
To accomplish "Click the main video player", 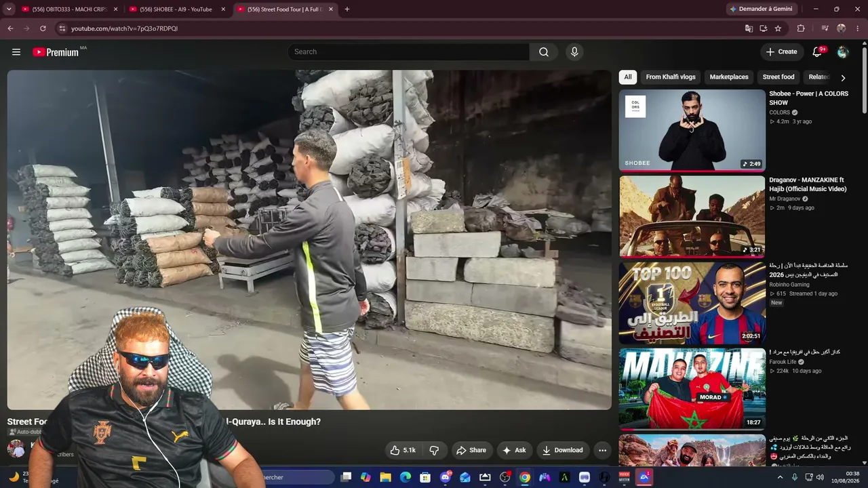I will [x=309, y=240].
